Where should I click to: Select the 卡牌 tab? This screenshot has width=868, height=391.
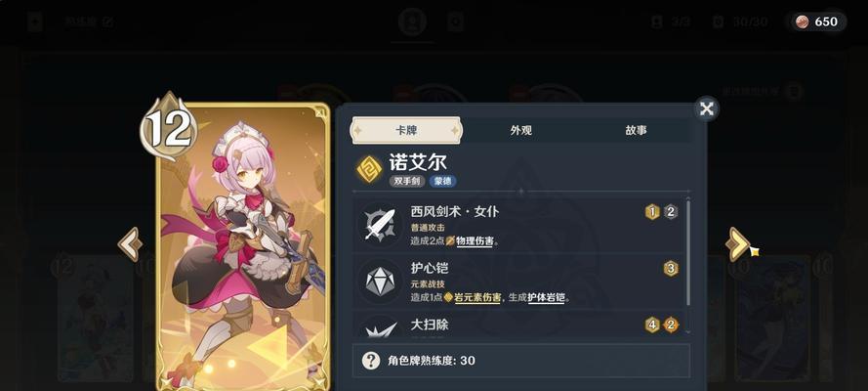click(x=407, y=130)
